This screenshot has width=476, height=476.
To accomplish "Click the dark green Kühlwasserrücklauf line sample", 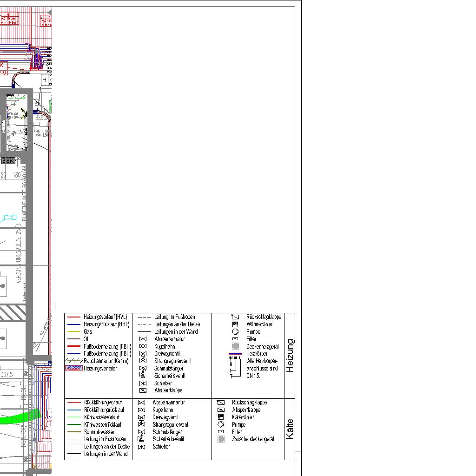I will (x=74, y=424).
